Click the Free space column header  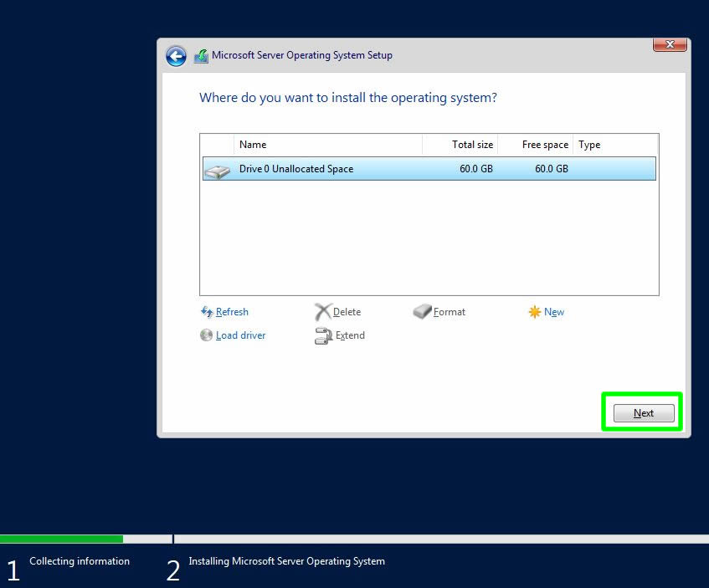click(x=536, y=145)
